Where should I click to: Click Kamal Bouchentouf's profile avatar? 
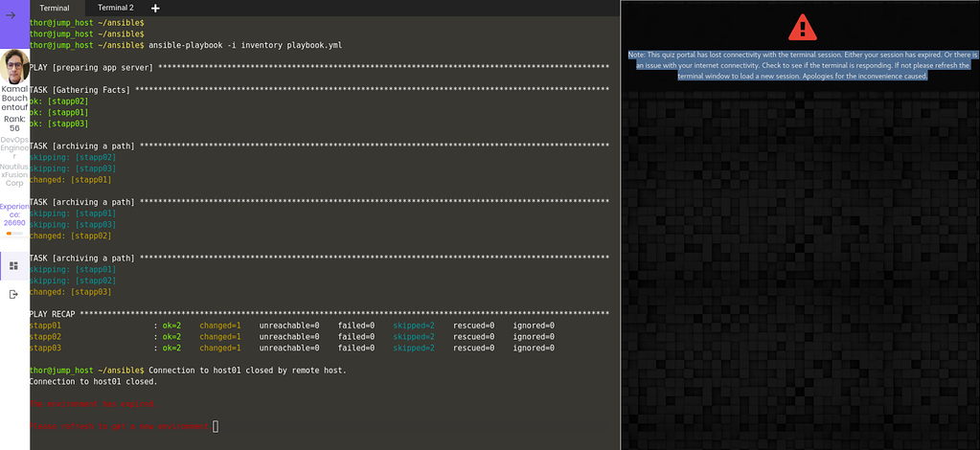[x=14, y=67]
